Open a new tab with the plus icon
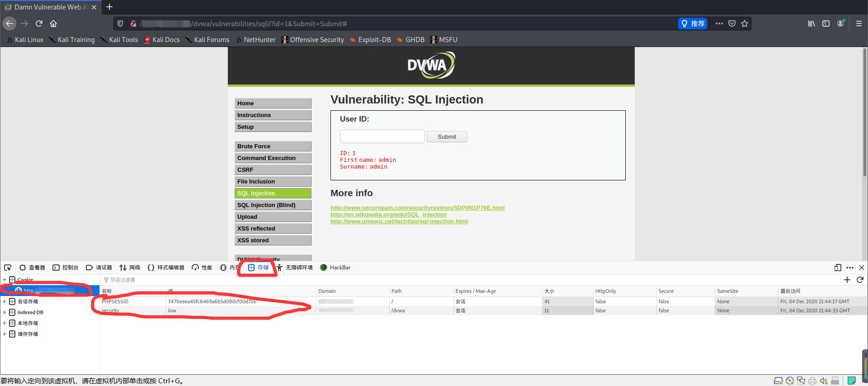The image size is (868, 386). tap(109, 7)
